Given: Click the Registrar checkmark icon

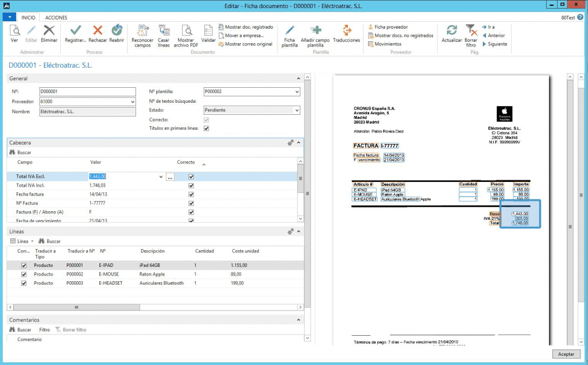Looking at the screenshot, I should [75, 30].
